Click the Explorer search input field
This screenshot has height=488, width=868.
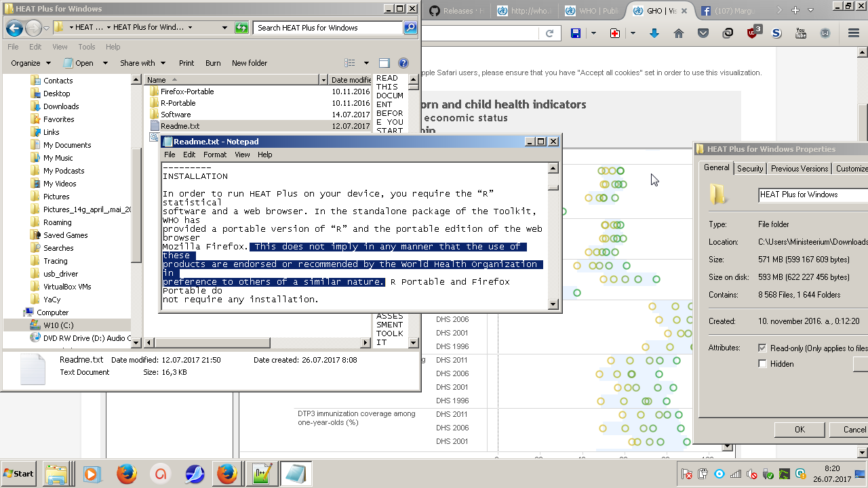[328, 28]
